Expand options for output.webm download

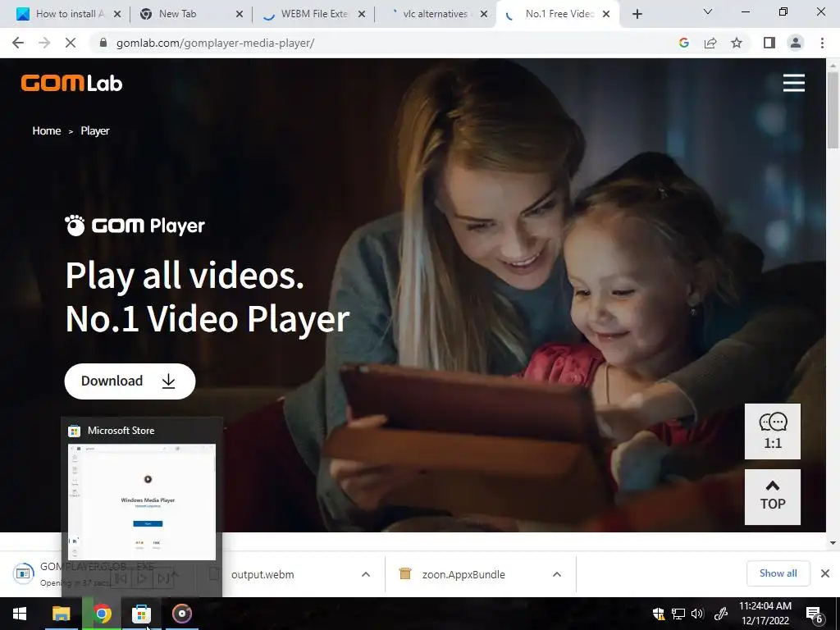pyautogui.click(x=366, y=574)
